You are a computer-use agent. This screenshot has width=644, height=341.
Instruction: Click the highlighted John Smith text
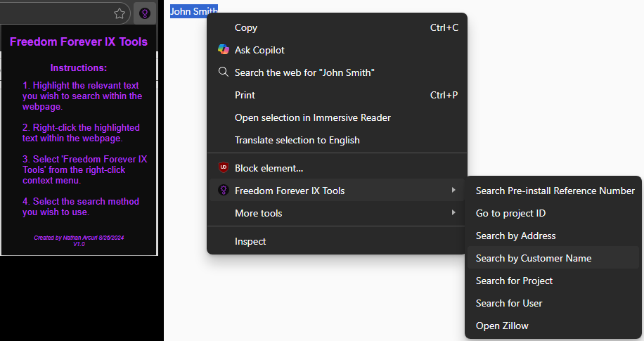pyautogui.click(x=193, y=11)
